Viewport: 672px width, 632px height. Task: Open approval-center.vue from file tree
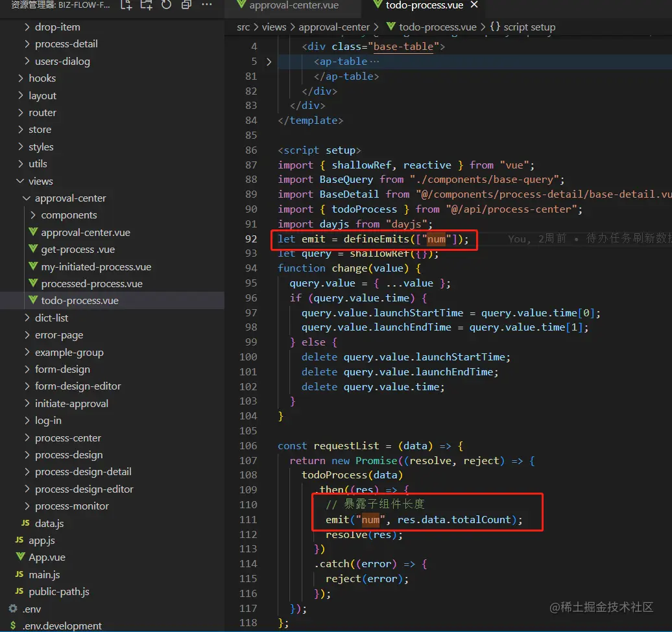pyautogui.click(x=85, y=233)
